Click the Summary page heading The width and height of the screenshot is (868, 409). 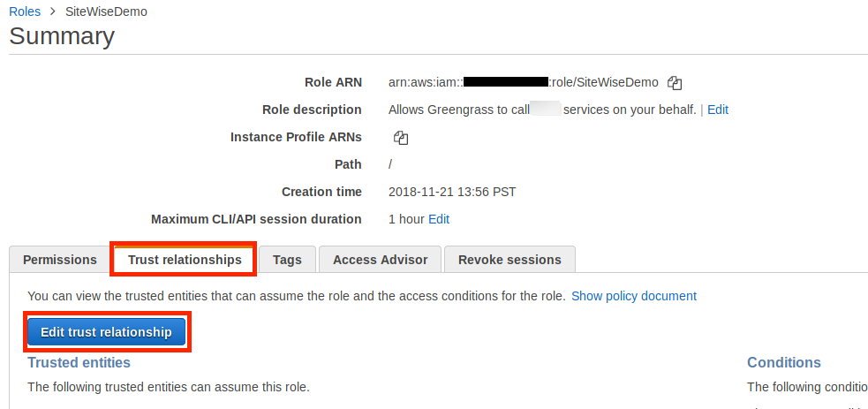point(62,36)
